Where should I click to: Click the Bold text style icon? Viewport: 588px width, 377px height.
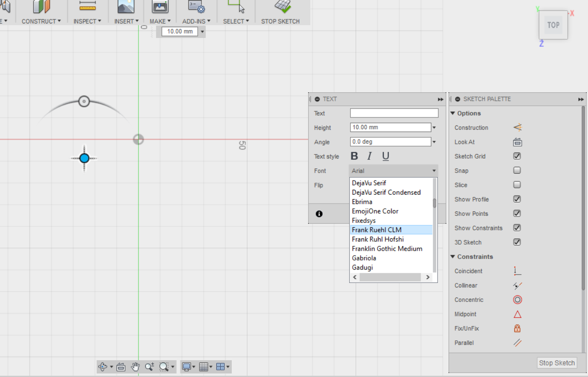pyautogui.click(x=354, y=156)
